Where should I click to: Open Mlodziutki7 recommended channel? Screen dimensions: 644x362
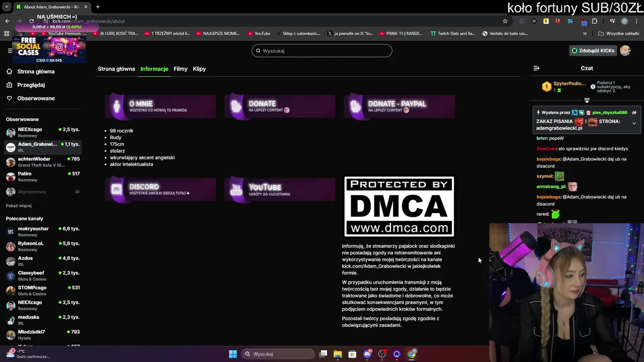pos(43,335)
